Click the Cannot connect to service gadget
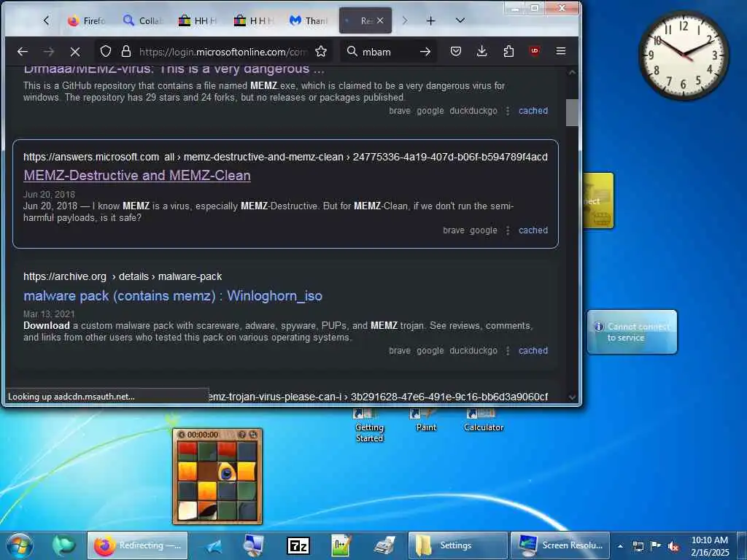 point(632,332)
